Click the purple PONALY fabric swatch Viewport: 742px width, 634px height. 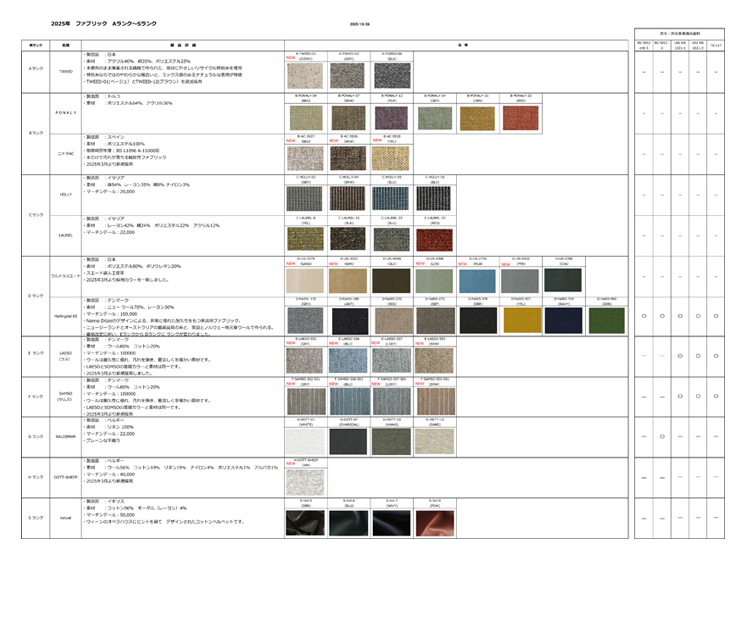click(x=392, y=118)
